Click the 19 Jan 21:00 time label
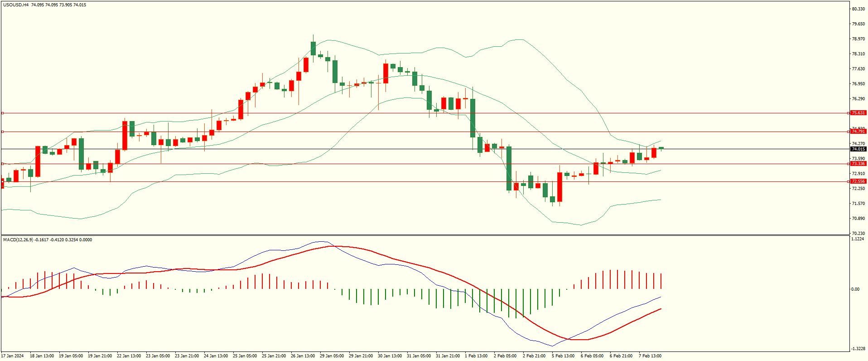Image resolution: width=868 pixels, height=361 pixels. (x=100, y=356)
